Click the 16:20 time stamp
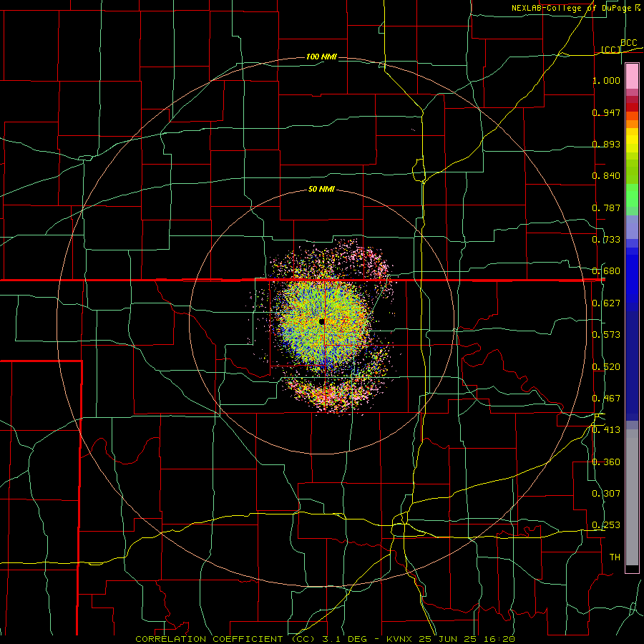 [499, 639]
